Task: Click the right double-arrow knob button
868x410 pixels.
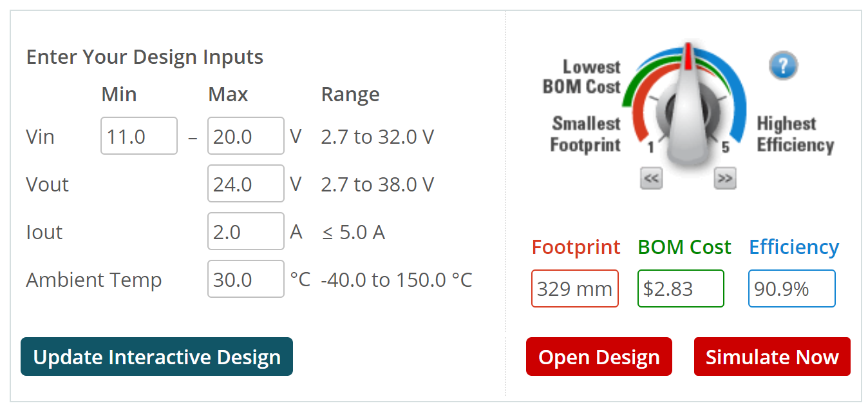Action: pyautogui.click(x=725, y=179)
